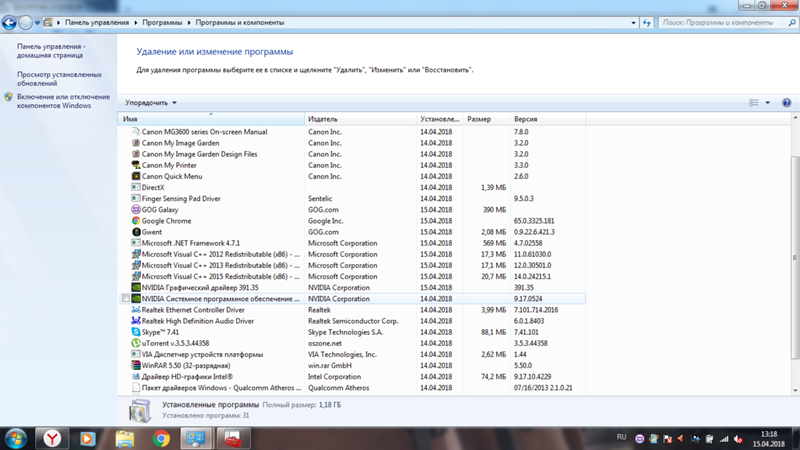
Task: Click Skype Technologies S.A. publisher cell
Action: tap(345, 332)
